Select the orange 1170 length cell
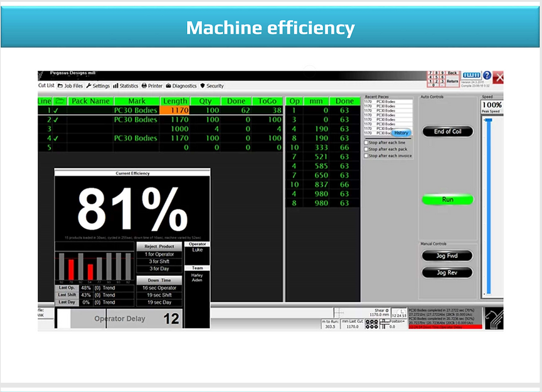This screenshot has width=542, height=392. click(174, 110)
